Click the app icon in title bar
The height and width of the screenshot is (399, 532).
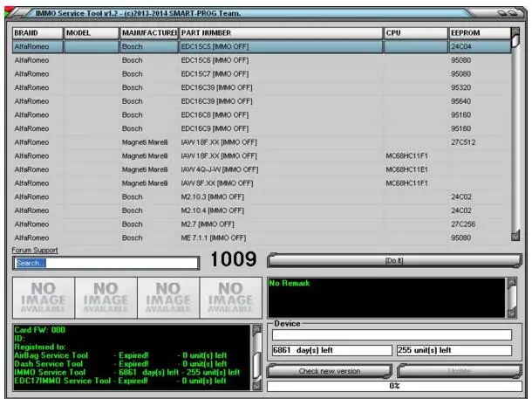coord(10,12)
